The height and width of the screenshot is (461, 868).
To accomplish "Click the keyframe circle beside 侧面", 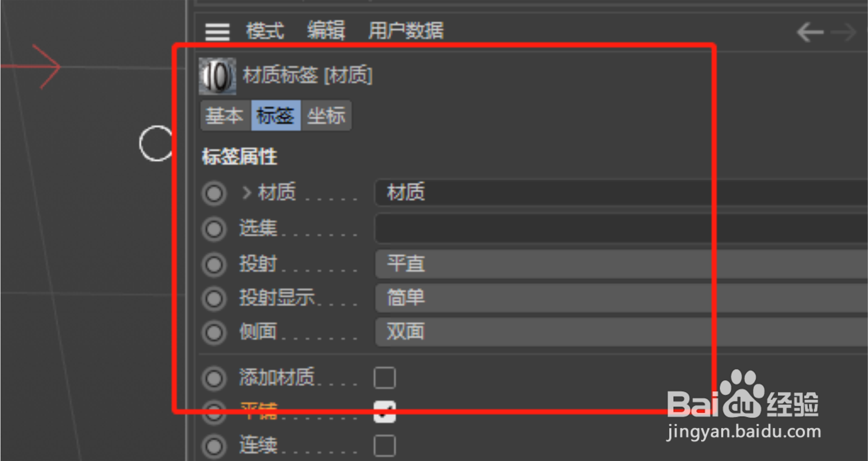I will coord(214,333).
